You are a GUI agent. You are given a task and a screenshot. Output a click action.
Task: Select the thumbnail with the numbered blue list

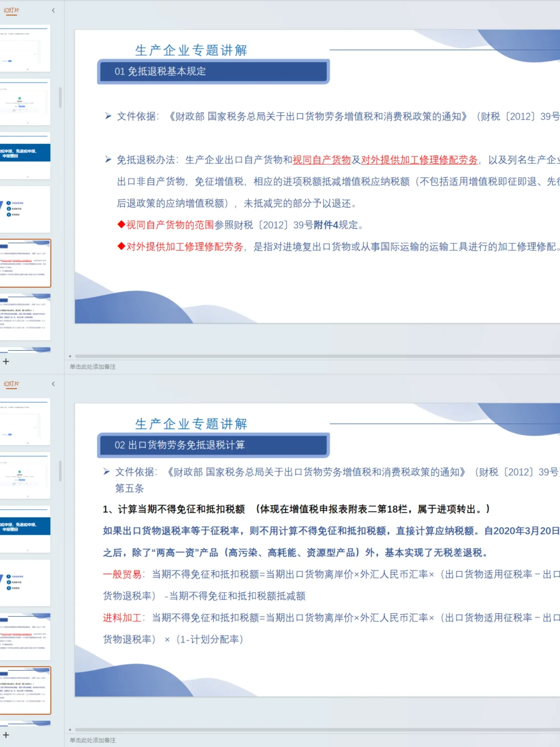[x=26, y=209]
